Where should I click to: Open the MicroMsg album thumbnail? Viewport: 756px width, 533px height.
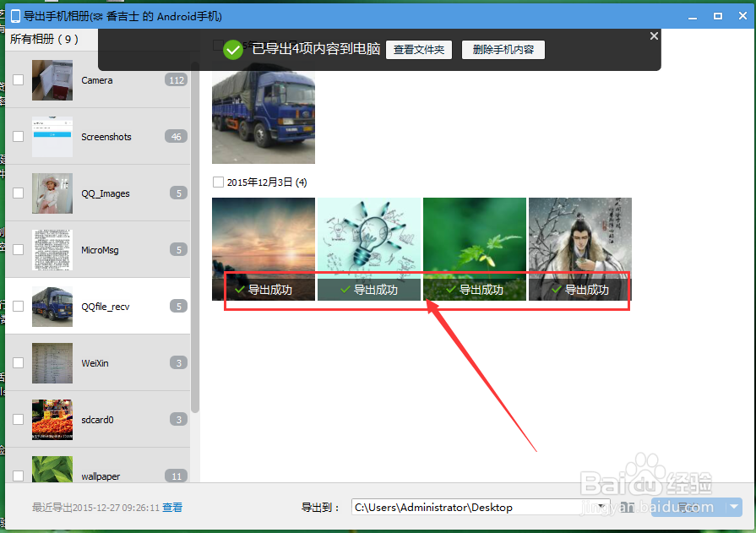tap(52, 249)
